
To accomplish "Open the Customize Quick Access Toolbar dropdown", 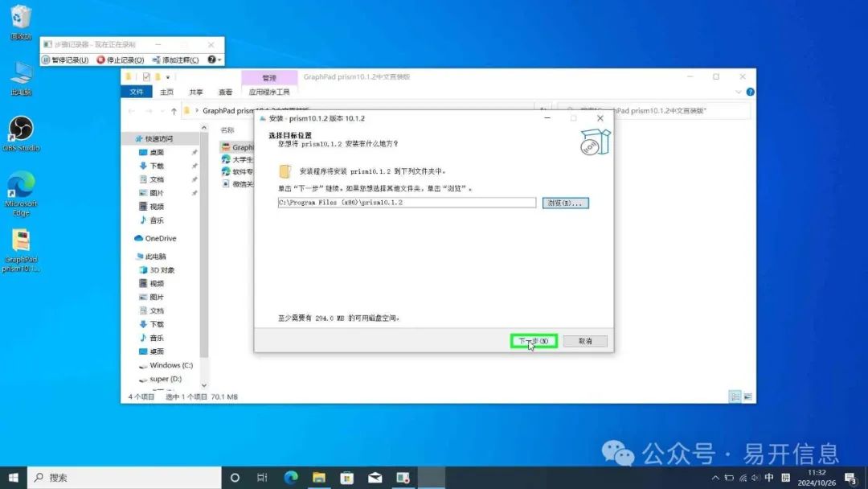I will pyautogui.click(x=168, y=77).
